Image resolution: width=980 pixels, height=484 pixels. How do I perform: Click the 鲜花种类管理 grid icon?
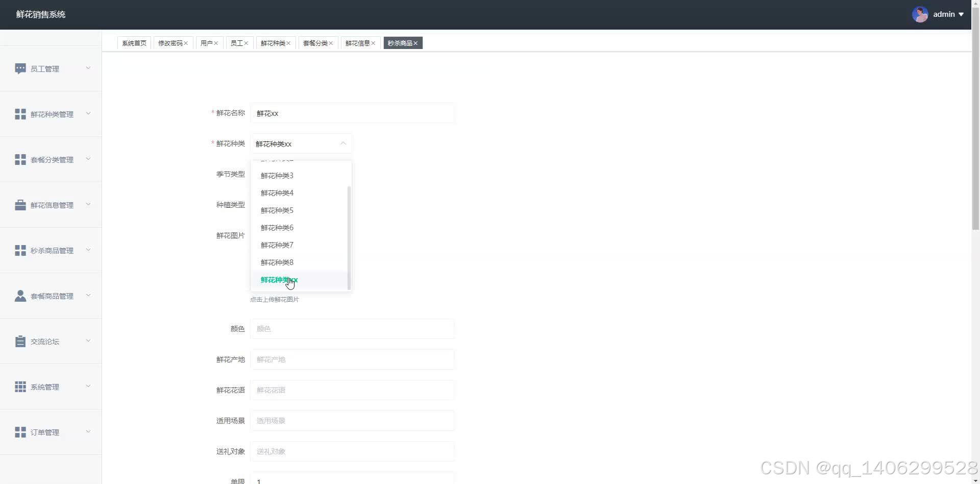click(x=20, y=114)
